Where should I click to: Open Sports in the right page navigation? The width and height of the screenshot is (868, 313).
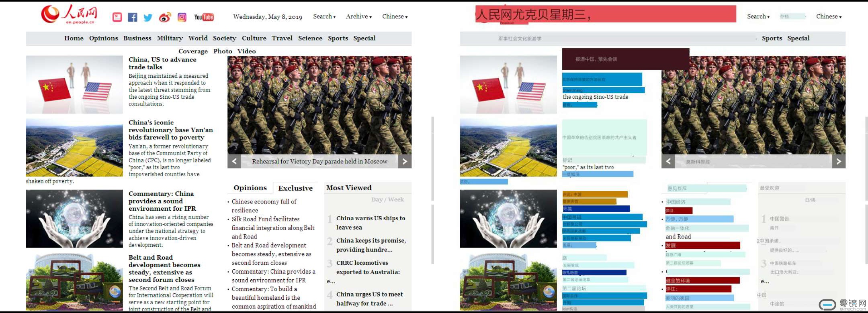[x=772, y=38]
